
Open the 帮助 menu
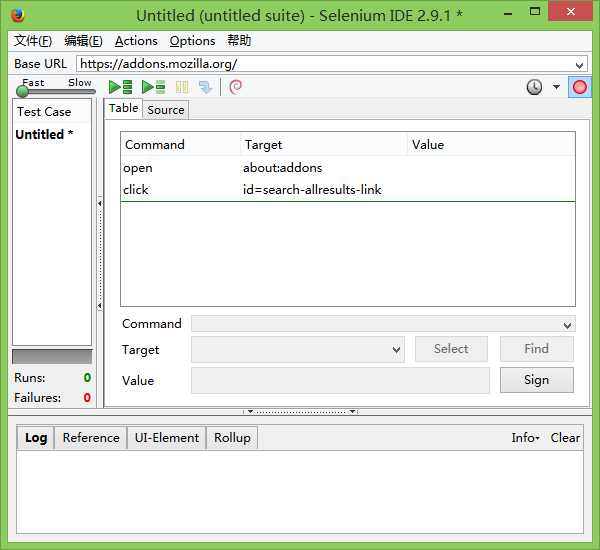pos(239,41)
